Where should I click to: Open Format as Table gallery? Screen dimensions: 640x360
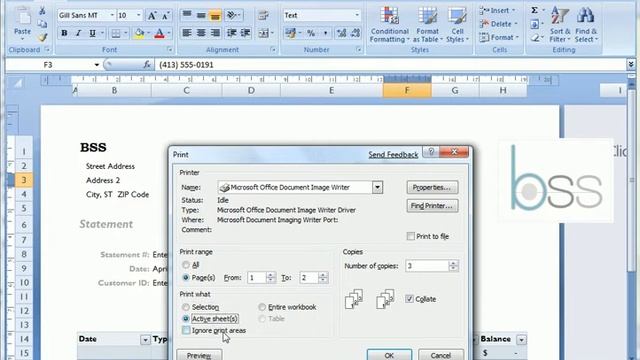coord(427,25)
